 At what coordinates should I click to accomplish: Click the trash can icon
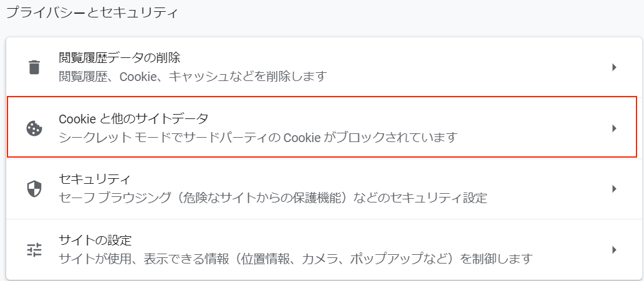coord(34,67)
